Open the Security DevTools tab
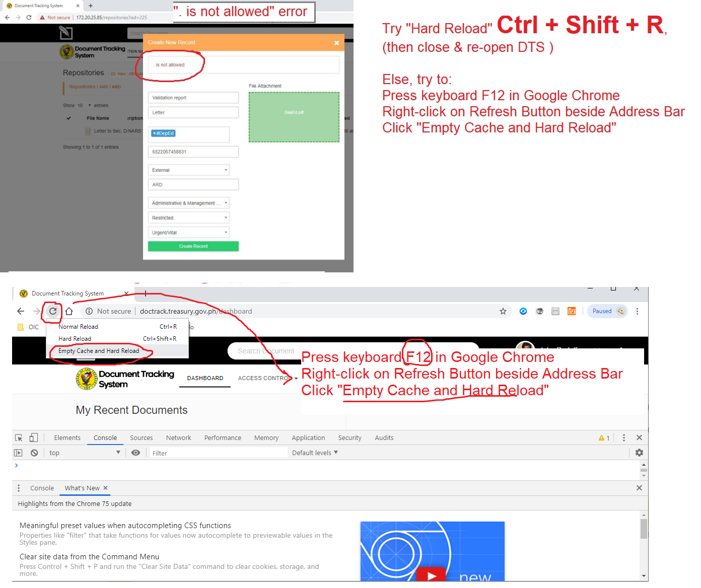This screenshot has height=588, width=701. (349, 437)
